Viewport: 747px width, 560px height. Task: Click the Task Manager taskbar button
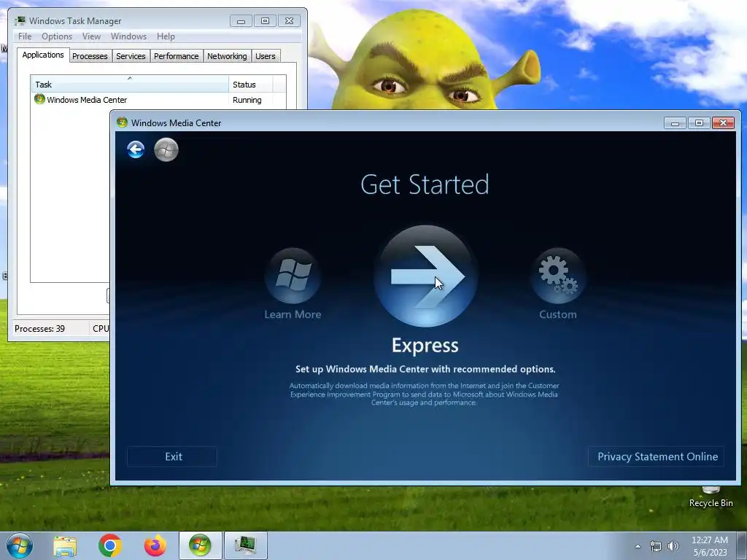(x=245, y=545)
